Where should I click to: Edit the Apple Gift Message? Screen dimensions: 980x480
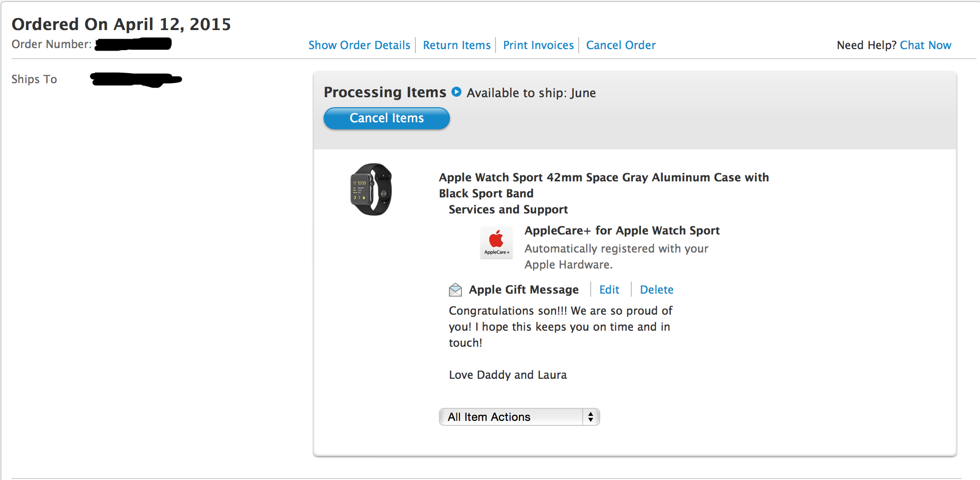click(609, 290)
